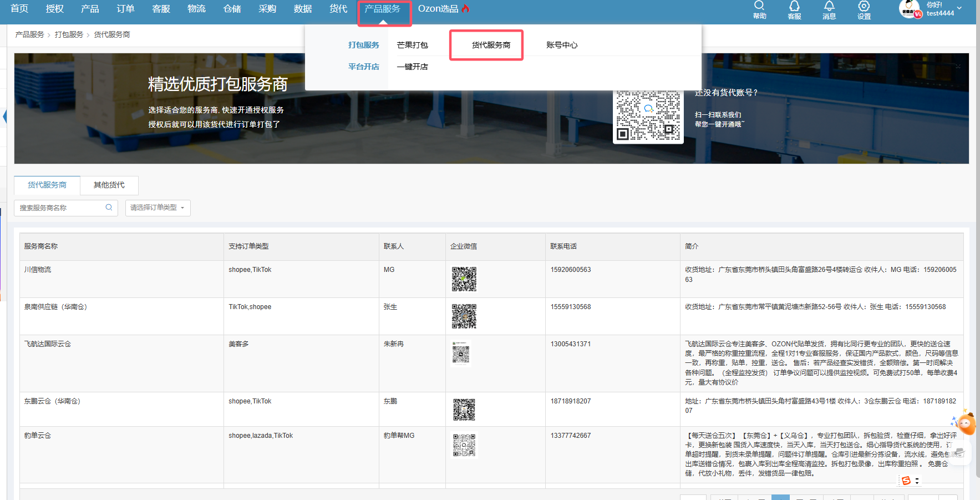Image resolution: width=980 pixels, height=500 pixels.
Task: Click the 产品服务 breadcrumb link
Action: (29, 34)
